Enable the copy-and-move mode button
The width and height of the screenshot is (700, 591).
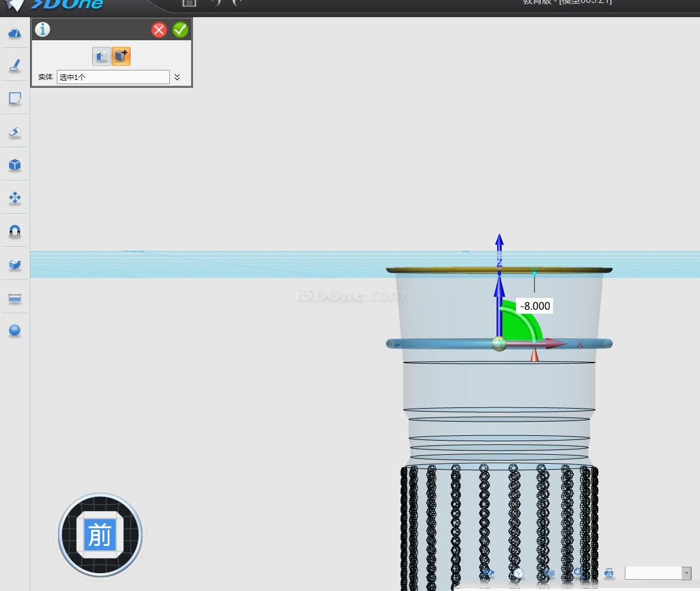[121, 56]
